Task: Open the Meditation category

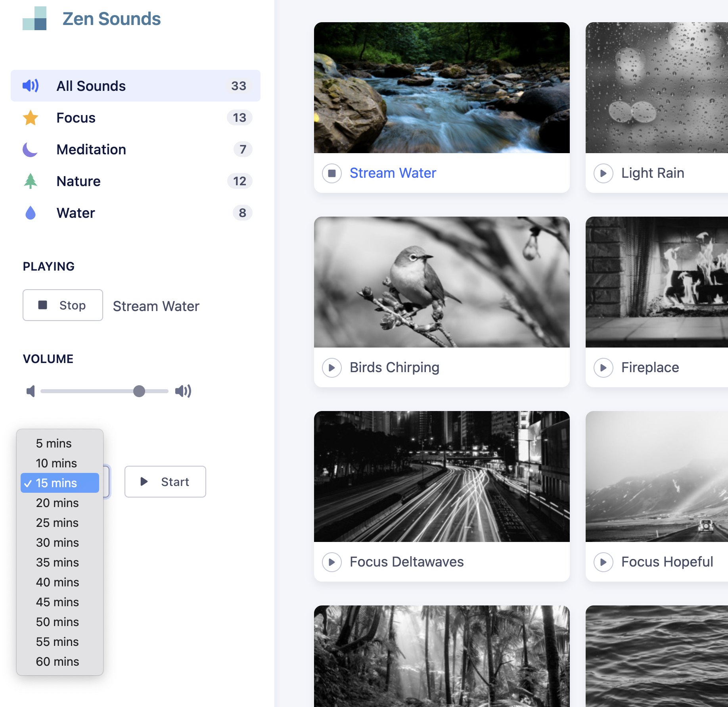Action: 91,150
